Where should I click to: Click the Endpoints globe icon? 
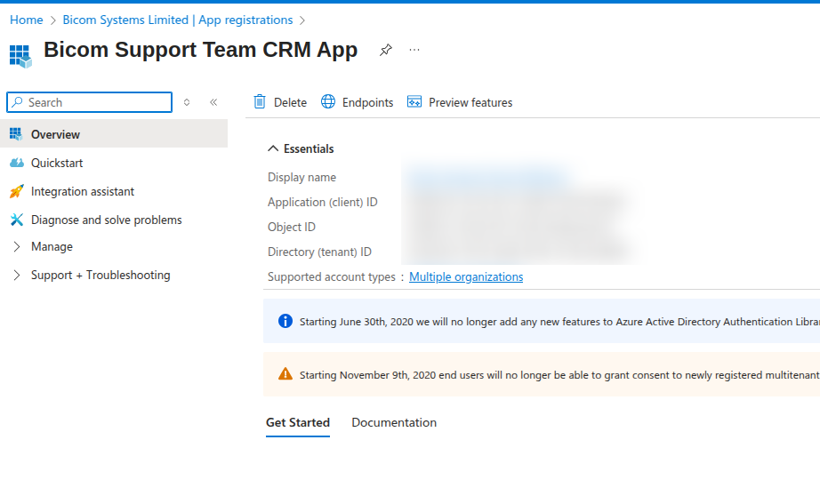point(328,101)
